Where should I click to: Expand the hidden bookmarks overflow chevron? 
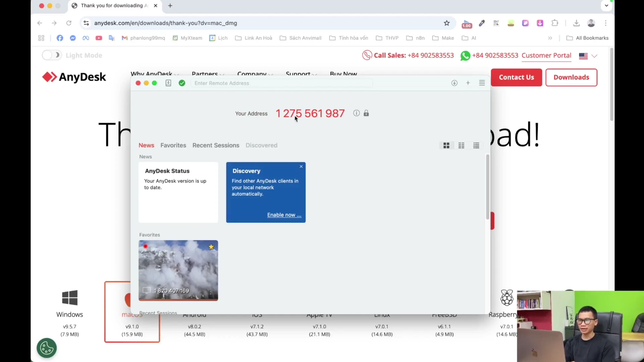550,38
